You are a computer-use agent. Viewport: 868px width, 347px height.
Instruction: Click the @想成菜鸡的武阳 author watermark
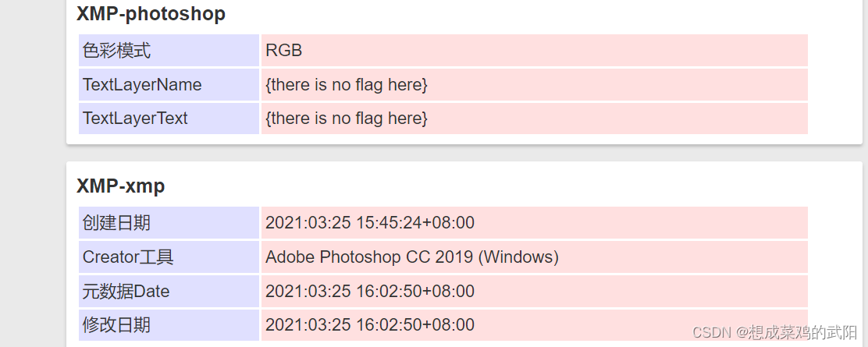click(797, 332)
